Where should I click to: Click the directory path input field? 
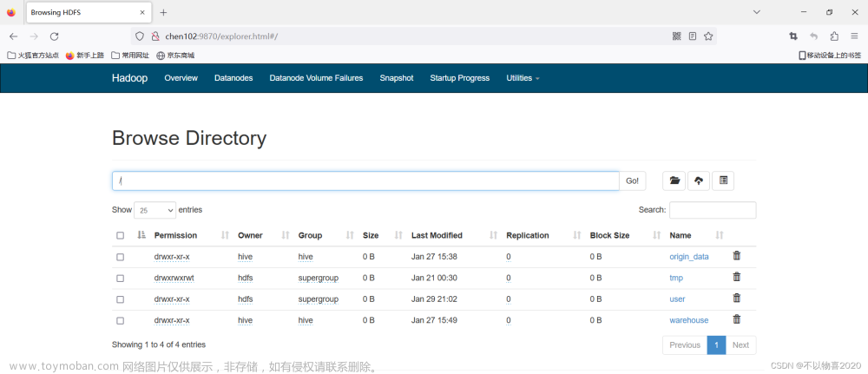coord(365,180)
